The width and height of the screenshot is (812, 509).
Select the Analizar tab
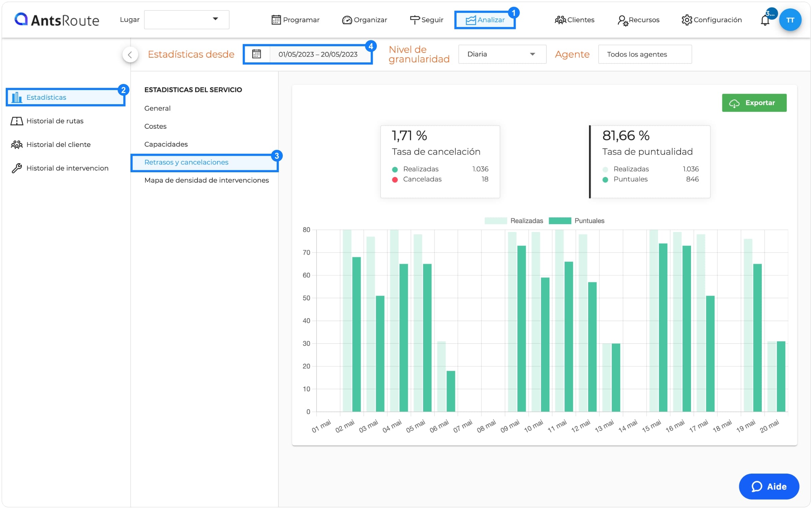[x=485, y=20]
